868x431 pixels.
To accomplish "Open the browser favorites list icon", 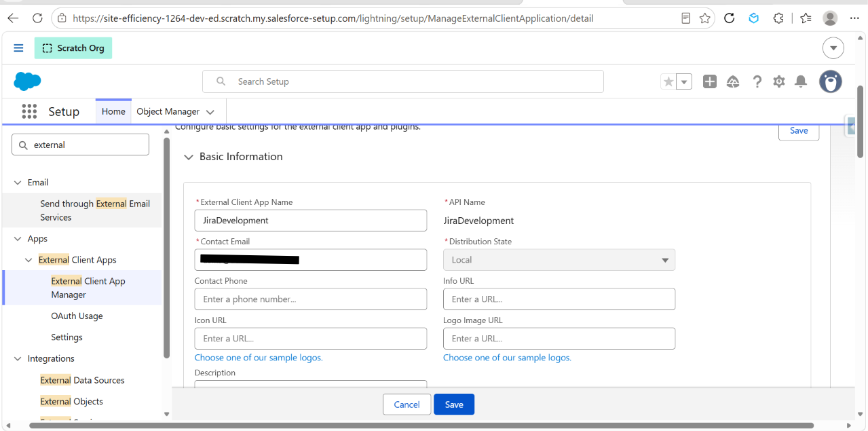I will pos(805,18).
